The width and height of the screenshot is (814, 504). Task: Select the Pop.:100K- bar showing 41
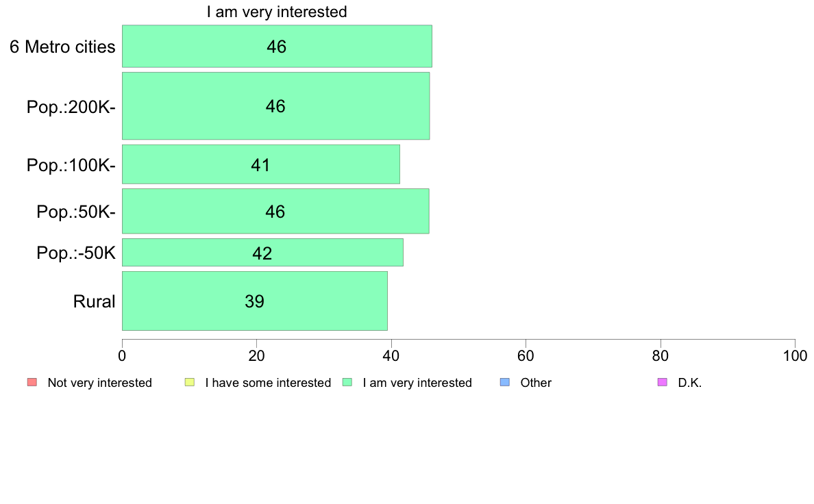pos(260,164)
